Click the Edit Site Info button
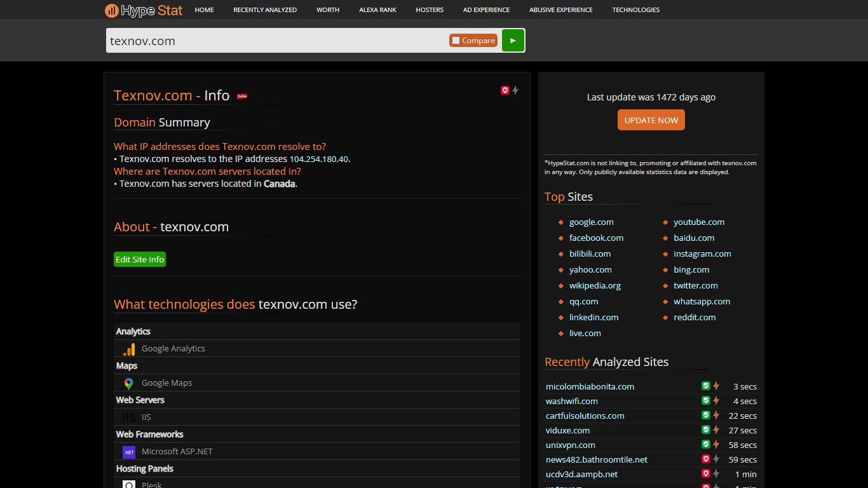Viewport: 868px width, 488px height. 140,259
